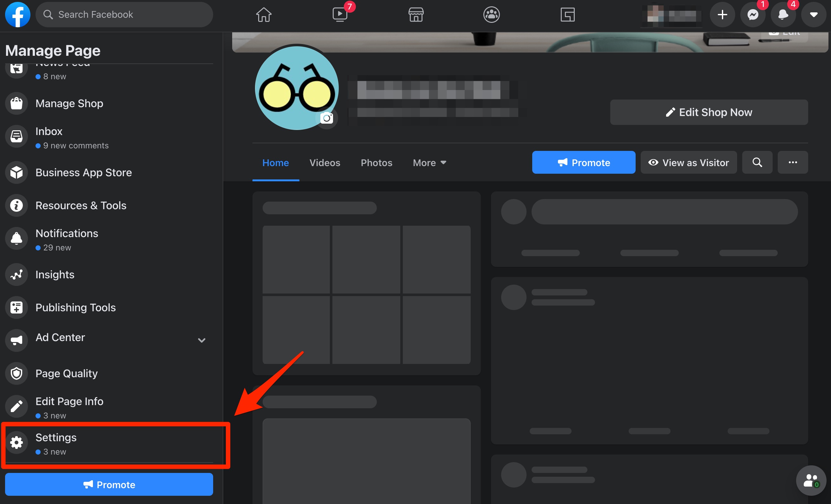Screen dimensions: 831x504
Task: Click the page search magnifier button
Action: tap(757, 163)
